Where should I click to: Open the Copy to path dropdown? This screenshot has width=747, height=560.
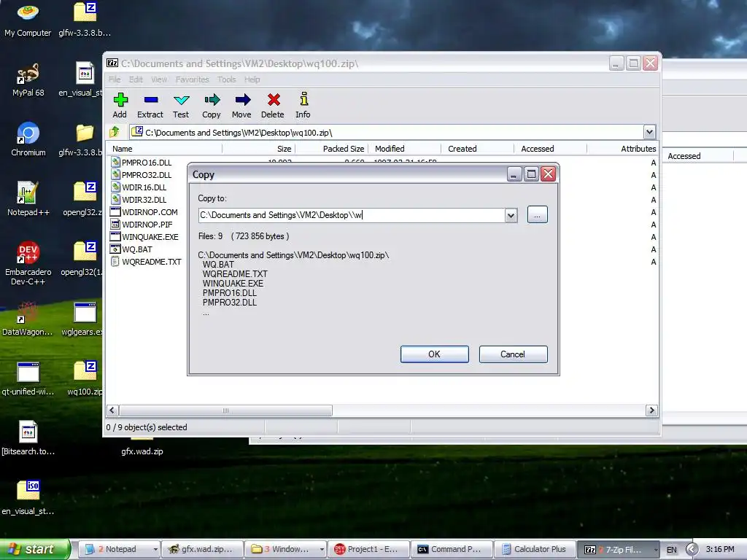tap(511, 215)
